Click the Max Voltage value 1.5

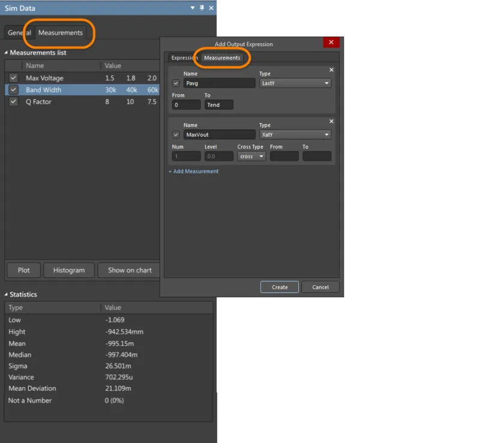tap(110, 78)
